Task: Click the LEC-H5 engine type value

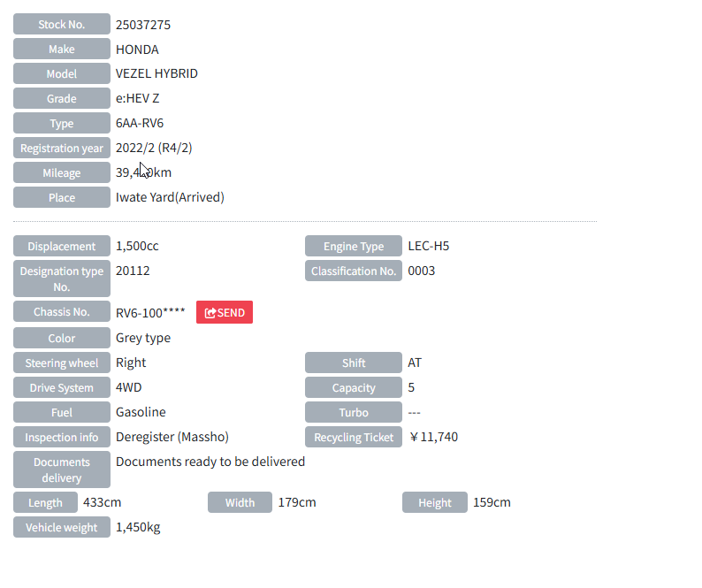Action: tap(428, 247)
